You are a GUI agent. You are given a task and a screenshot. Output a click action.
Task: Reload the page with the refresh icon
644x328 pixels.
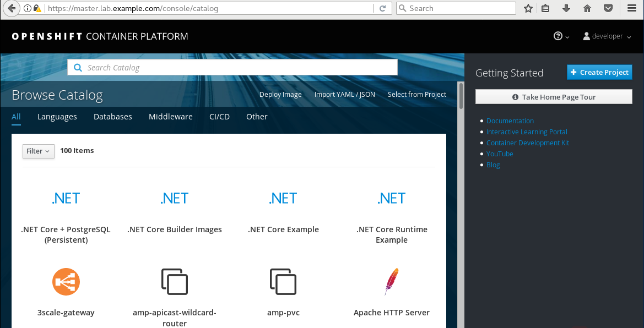[382, 8]
